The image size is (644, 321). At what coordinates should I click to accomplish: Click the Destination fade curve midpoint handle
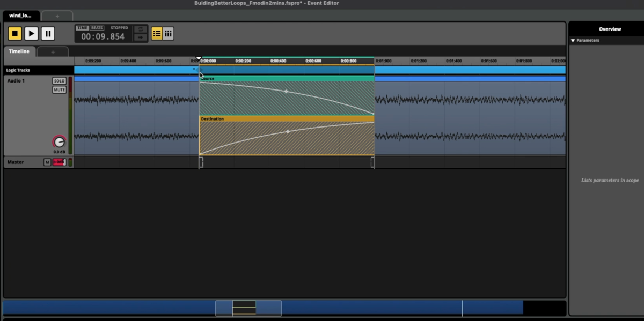288,131
